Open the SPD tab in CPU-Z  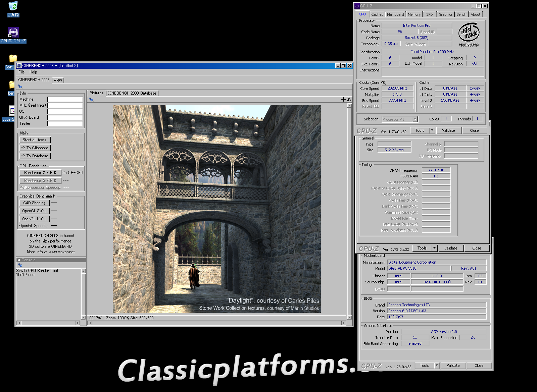click(x=430, y=14)
